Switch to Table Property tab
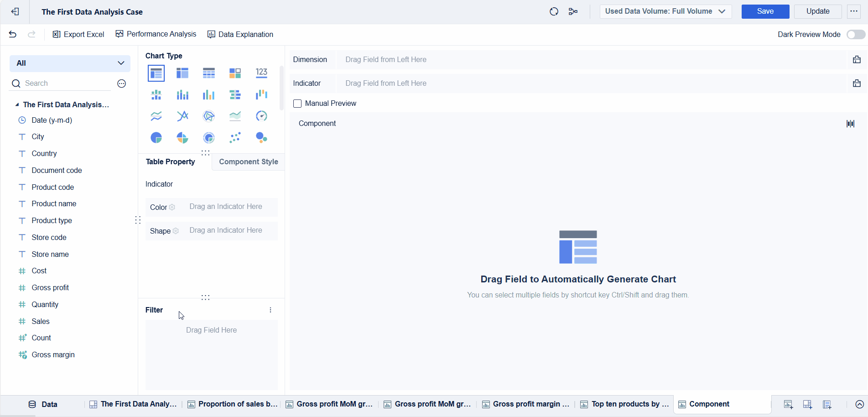This screenshot has width=868, height=417. (171, 162)
